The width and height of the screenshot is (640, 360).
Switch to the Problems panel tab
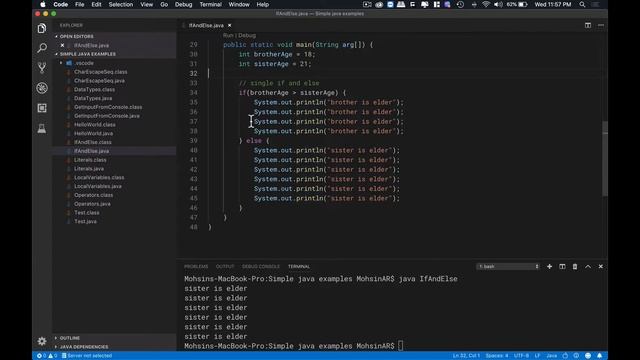click(x=196, y=267)
